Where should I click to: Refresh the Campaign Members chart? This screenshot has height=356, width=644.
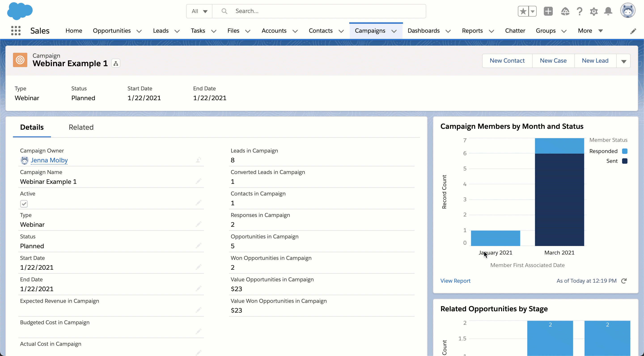[x=624, y=281]
